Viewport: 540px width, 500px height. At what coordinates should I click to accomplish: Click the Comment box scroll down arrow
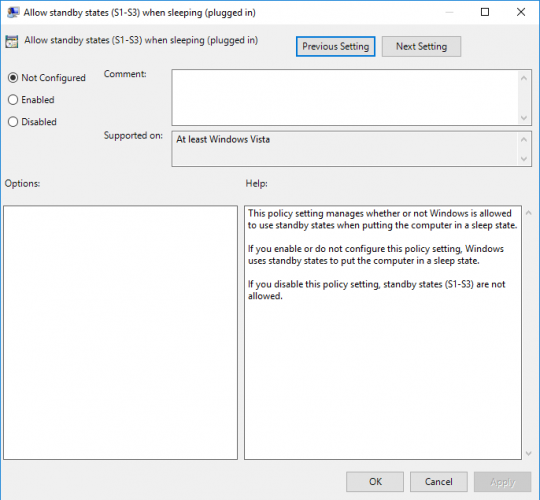524,118
